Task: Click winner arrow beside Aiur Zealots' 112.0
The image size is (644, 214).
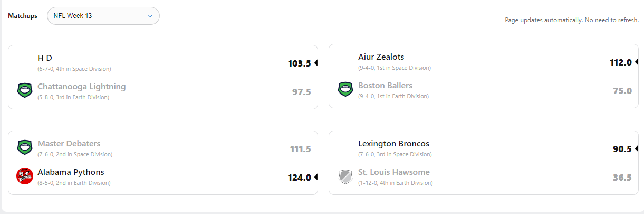Action: tap(637, 62)
